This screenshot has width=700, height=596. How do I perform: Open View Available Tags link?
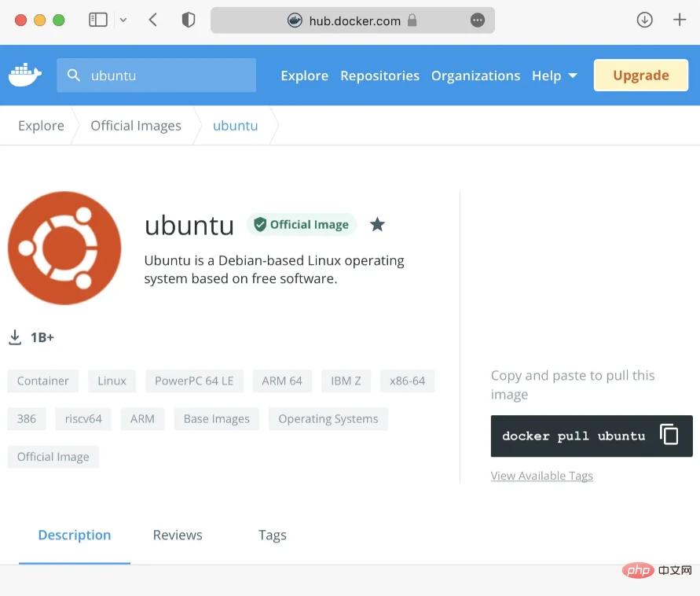541,476
